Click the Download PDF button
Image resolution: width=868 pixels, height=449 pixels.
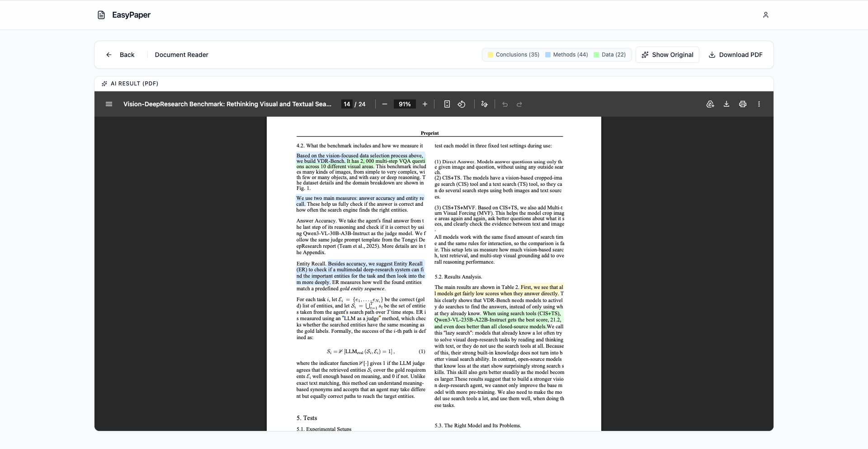point(736,55)
